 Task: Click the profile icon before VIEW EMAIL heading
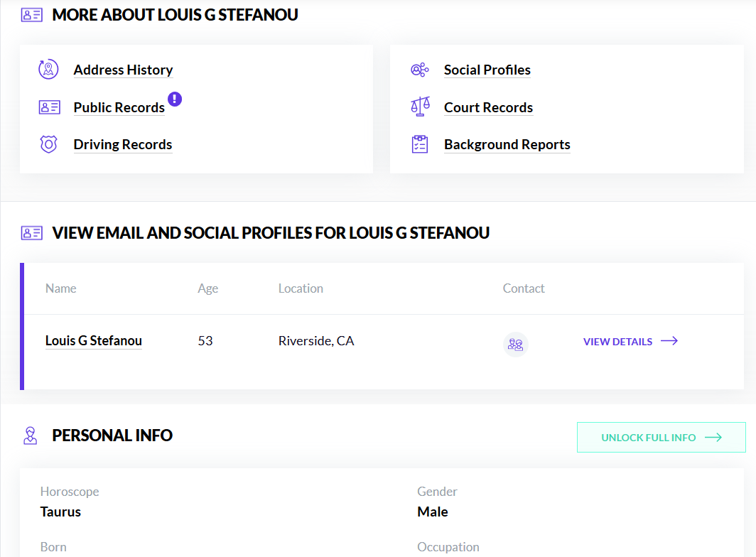coord(31,232)
